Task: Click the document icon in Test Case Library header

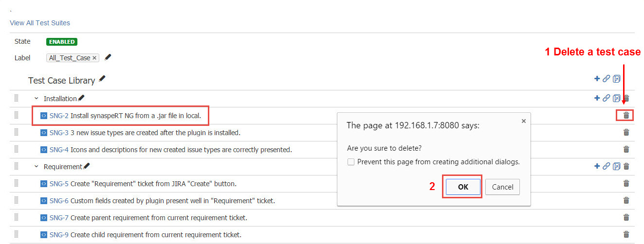Action: 617,79
